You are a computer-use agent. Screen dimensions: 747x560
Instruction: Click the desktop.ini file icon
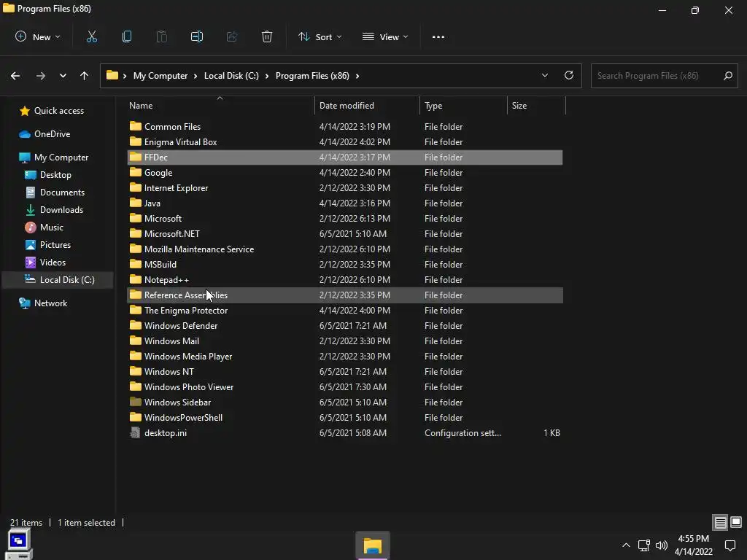135,432
